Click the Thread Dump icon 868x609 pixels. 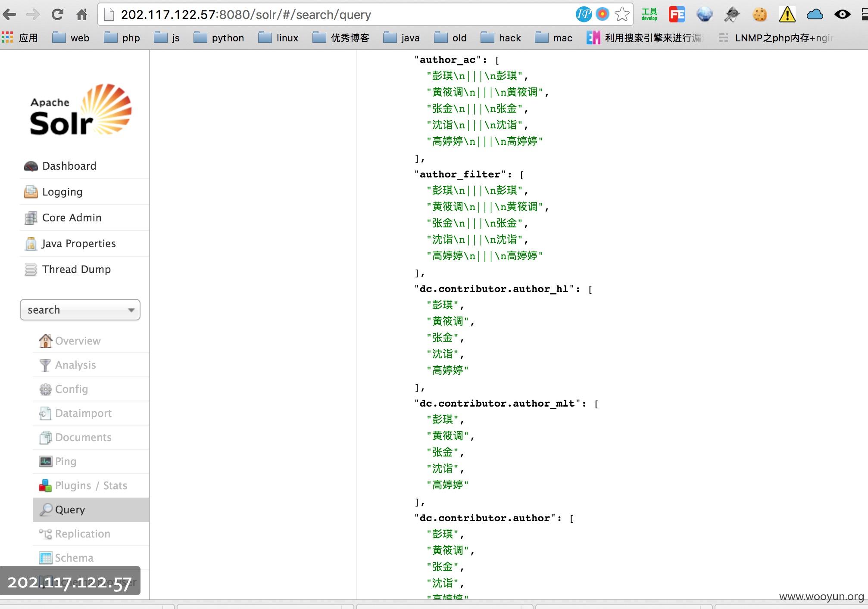coord(31,269)
